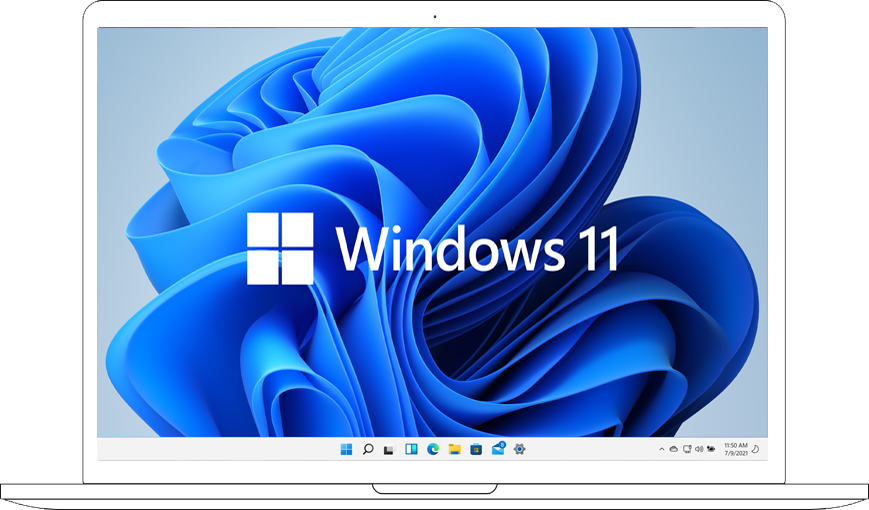Open File Explorer folder icon
869x510 pixels.
454,449
